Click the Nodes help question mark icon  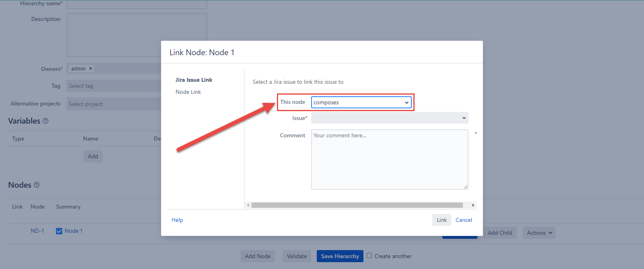pyautogui.click(x=37, y=185)
